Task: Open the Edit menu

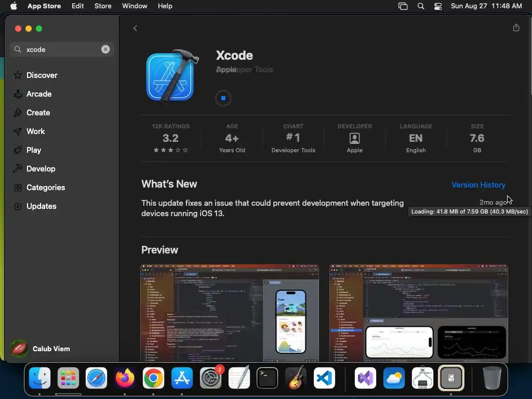Action: [78, 6]
